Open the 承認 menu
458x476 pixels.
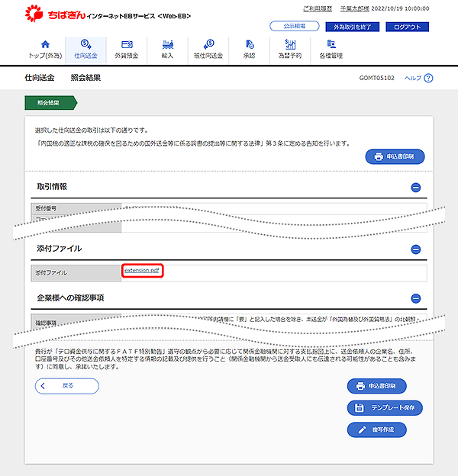[249, 50]
